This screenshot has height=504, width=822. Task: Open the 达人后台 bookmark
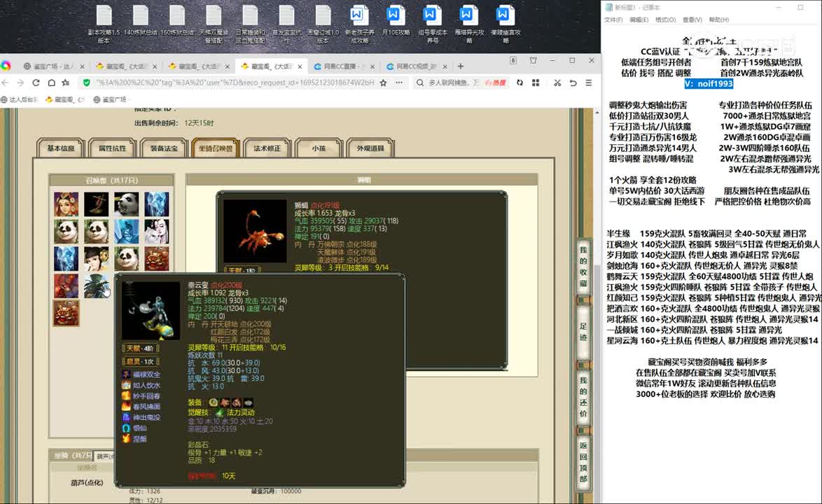[20, 99]
